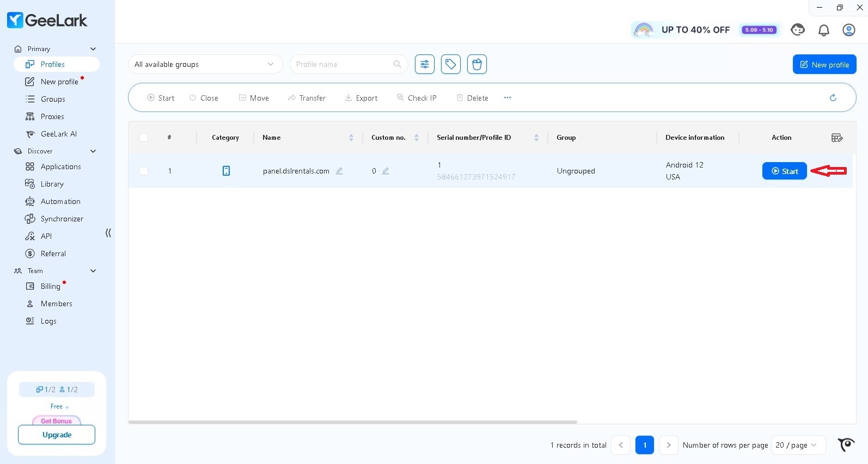Click the user account avatar icon
Viewport: 868px width, 464px height.
pos(848,30)
